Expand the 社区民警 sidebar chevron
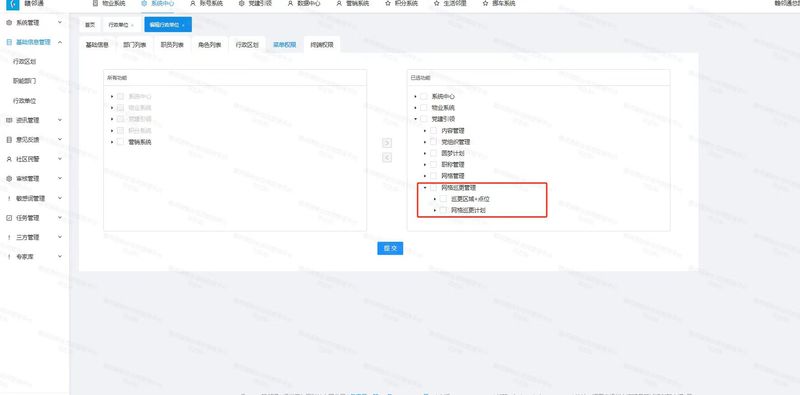The width and height of the screenshot is (800, 395). coord(60,159)
